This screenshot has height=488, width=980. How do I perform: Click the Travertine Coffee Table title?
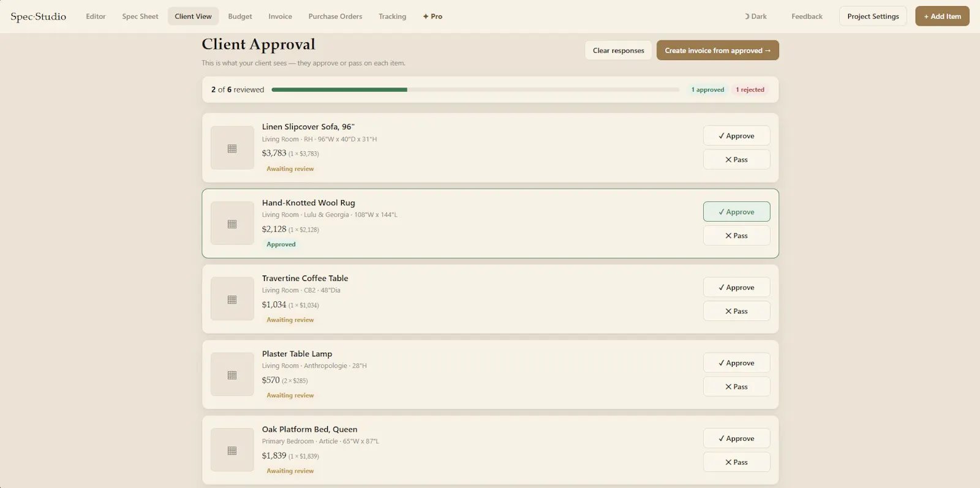(x=305, y=278)
